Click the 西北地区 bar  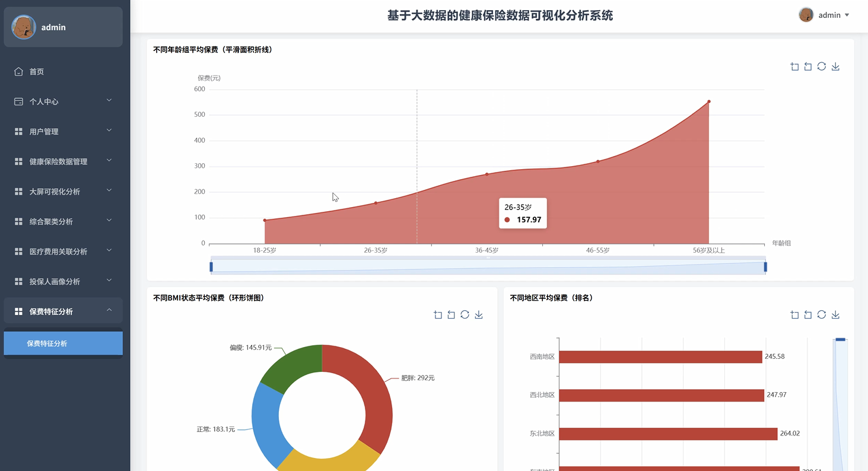(x=662, y=395)
